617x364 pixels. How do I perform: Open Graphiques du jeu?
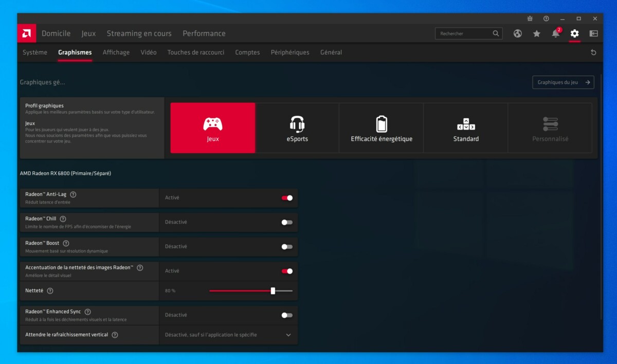point(563,82)
